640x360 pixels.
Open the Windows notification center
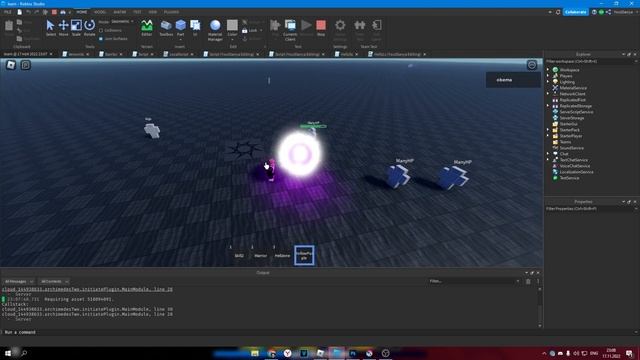click(629, 353)
